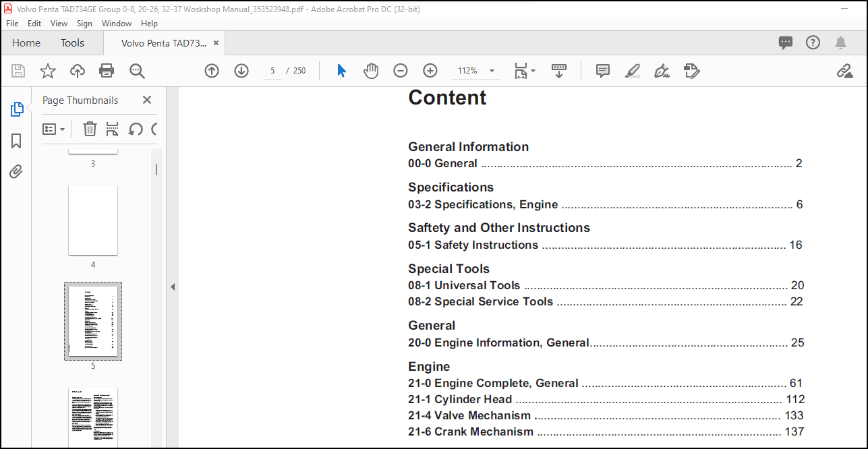Image resolution: width=868 pixels, height=449 pixels.
Task: Open the Window menu
Action: (117, 23)
